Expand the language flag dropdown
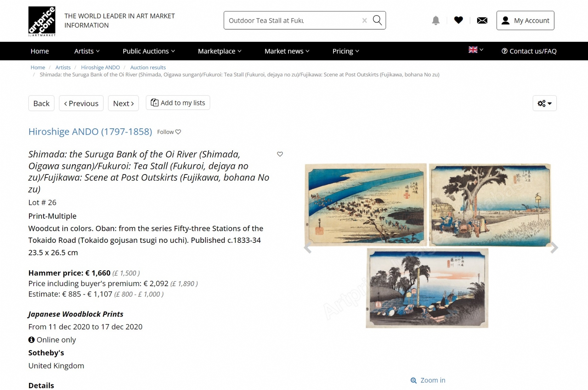The height and width of the screenshot is (390, 588). [476, 50]
